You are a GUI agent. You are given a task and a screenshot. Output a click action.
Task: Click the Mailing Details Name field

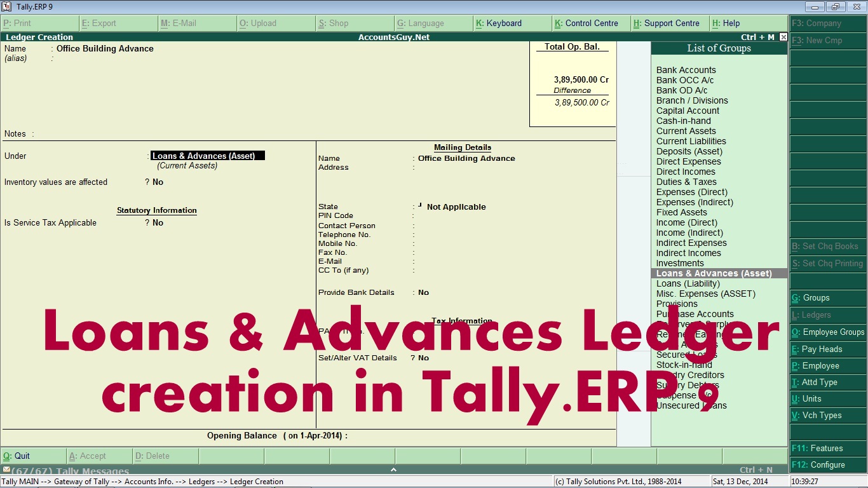[466, 159]
